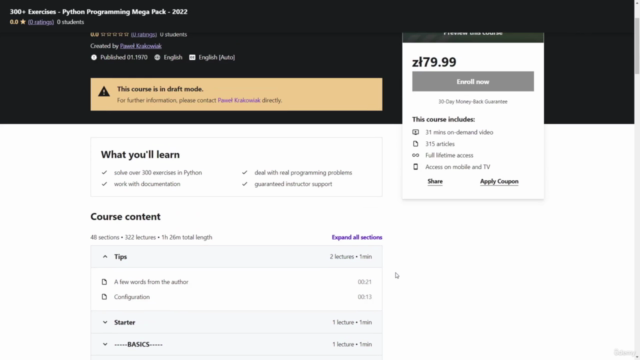Click the 'Course content' heading
Screen dimensions: 640x360
click(126, 217)
